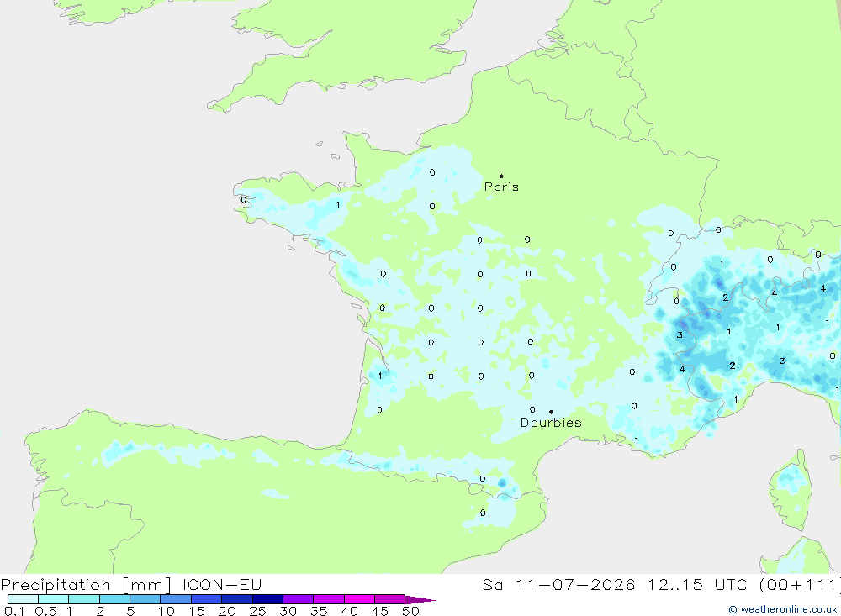
Task: Pick the 25–30 mm dark navy legend swatch
Action: click(x=267, y=599)
